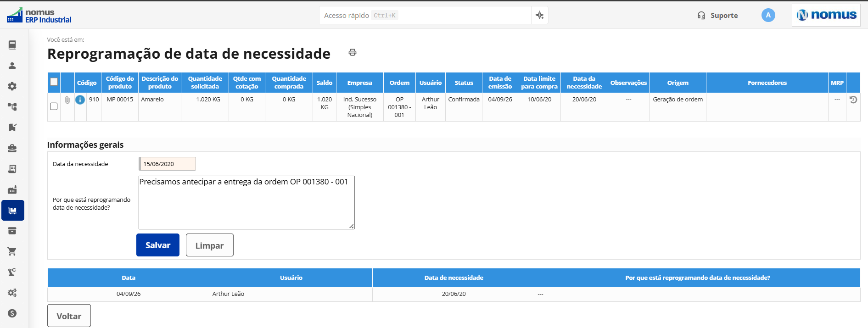The image size is (868, 328).
Task: Click the Data da necessidade date field
Action: click(x=168, y=164)
